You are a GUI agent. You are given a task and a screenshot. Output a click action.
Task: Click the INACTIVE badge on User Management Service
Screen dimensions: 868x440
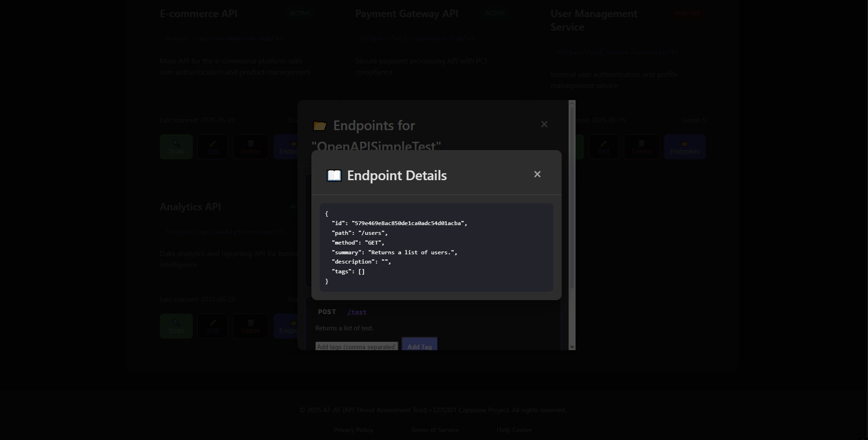[688, 13]
